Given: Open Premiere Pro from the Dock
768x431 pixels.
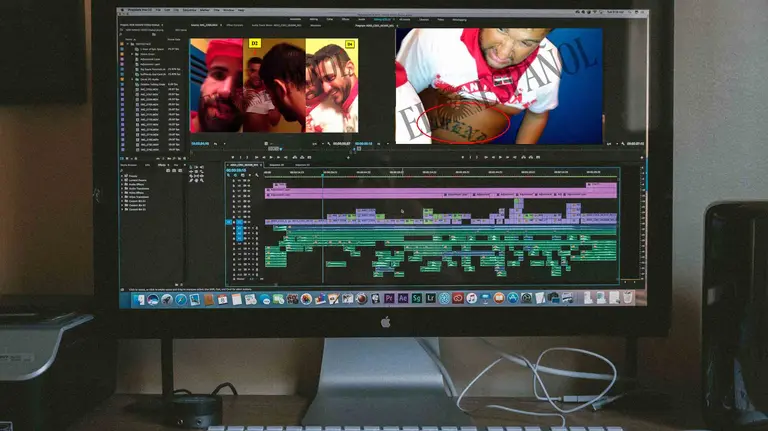Looking at the screenshot, I should pos(390,298).
